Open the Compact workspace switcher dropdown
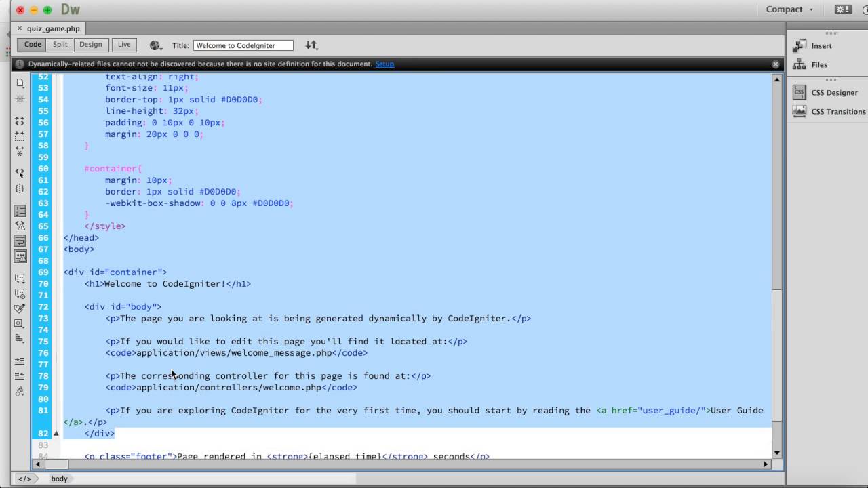The image size is (868, 488). [789, 9]
